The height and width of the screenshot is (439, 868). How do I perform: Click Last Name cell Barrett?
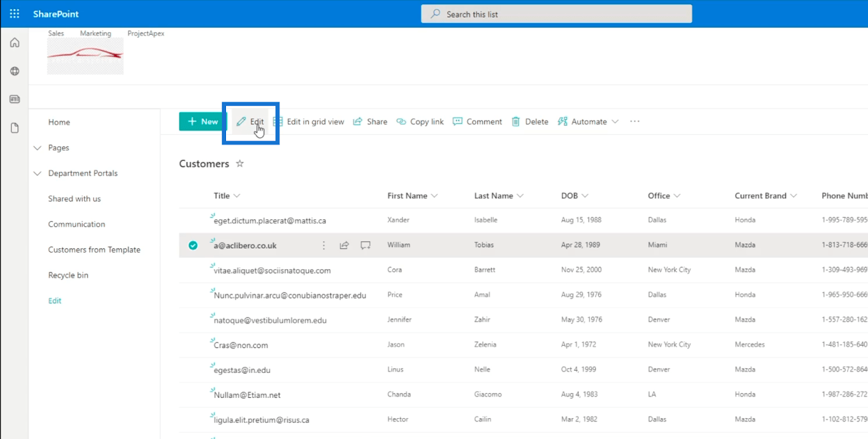click(485, 270)
